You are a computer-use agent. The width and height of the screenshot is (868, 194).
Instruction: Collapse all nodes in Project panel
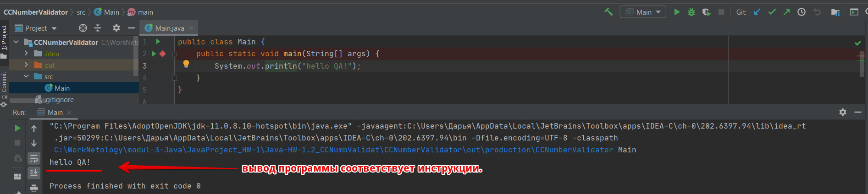click(x=98, y=28)
